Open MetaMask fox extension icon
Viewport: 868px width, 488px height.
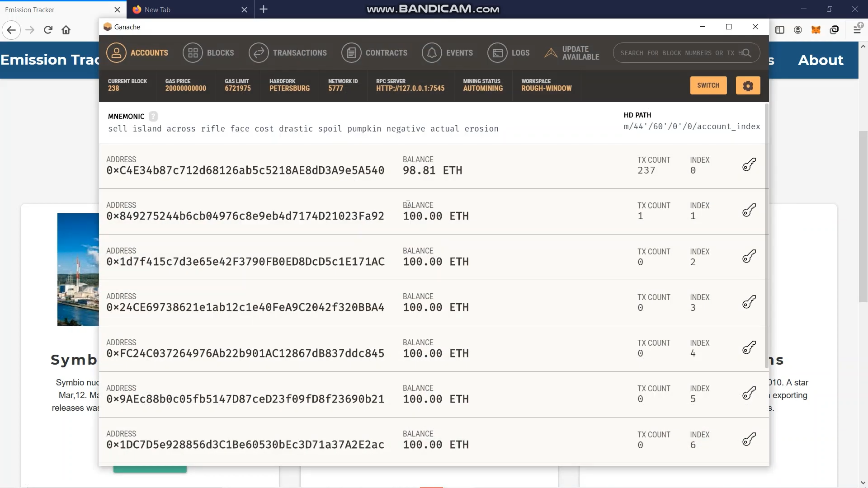(x=816, y=30)
